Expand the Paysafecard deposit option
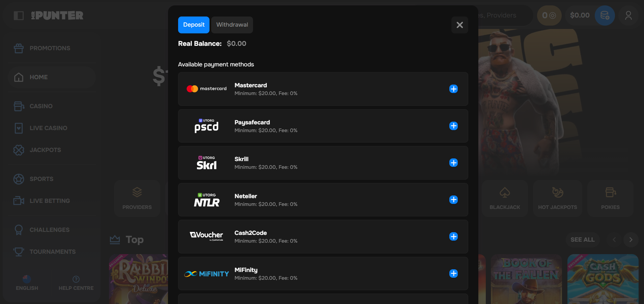Image resolution: width=644 pixels, height=304 pixels. [453, 126]
